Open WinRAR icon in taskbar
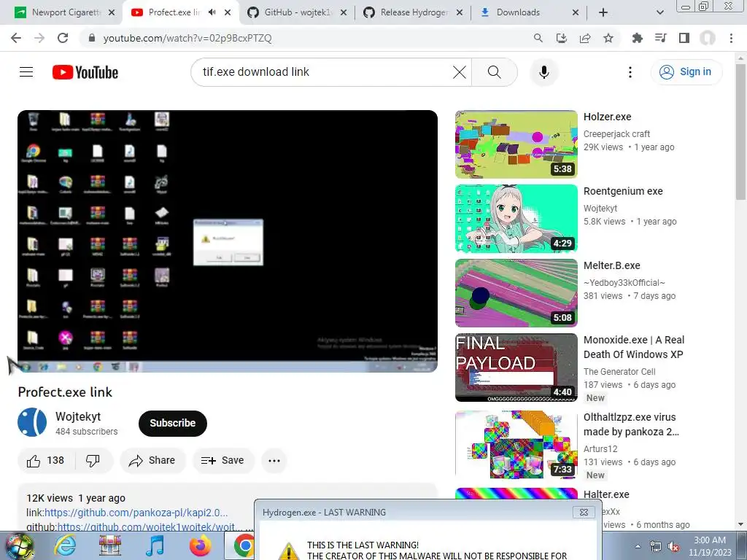Viewport: 747px width, 560px height. [x=110, y=545]
